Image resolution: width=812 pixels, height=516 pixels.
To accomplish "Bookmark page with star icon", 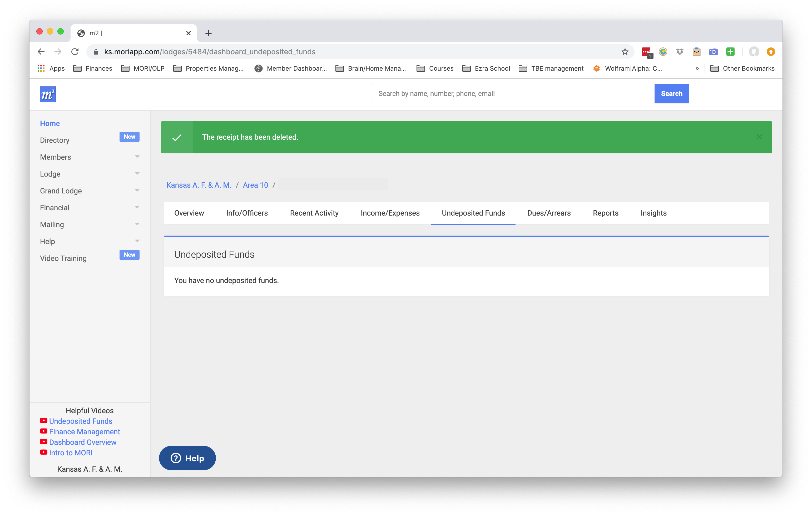I will (625, 52).
